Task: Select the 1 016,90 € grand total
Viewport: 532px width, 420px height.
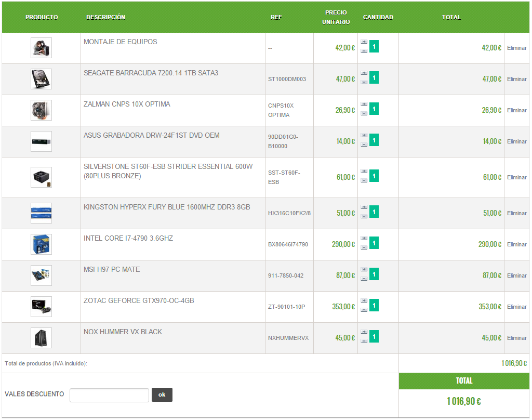Action: (464, 402)
